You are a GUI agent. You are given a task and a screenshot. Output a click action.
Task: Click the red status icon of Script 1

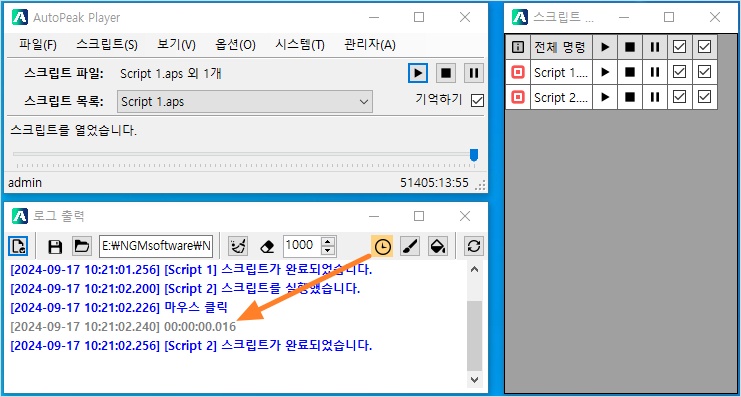tap(518, 72)
